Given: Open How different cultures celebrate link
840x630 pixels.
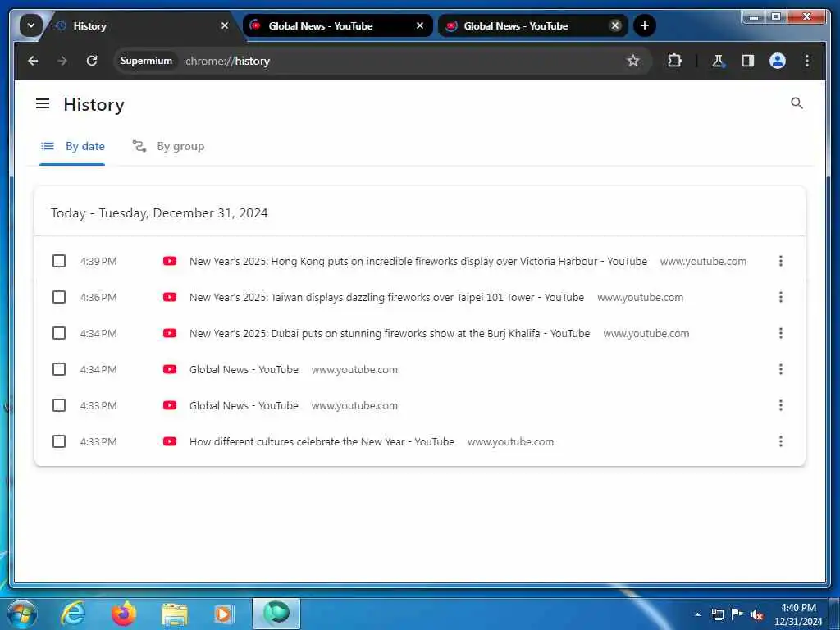Looking at the screenshot, I should coord(322,441).
